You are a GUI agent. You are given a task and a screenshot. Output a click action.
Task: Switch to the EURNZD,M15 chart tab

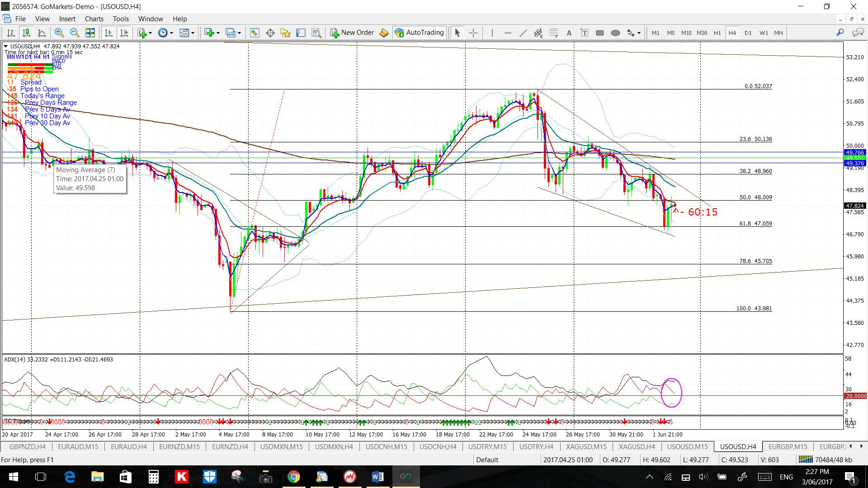(179, 446)
